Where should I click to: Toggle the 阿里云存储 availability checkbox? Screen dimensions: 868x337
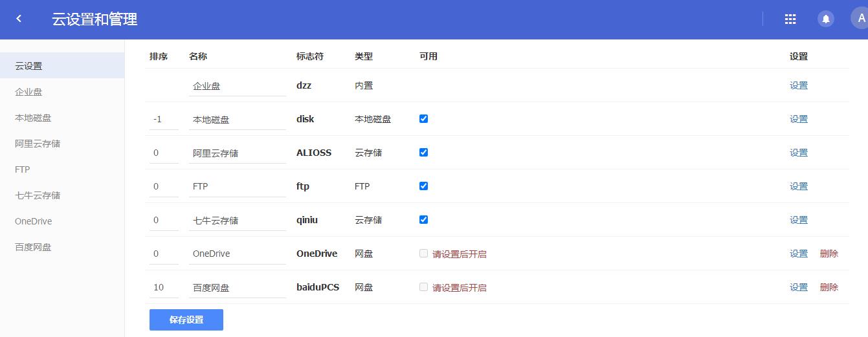click(x=423, y=153)
